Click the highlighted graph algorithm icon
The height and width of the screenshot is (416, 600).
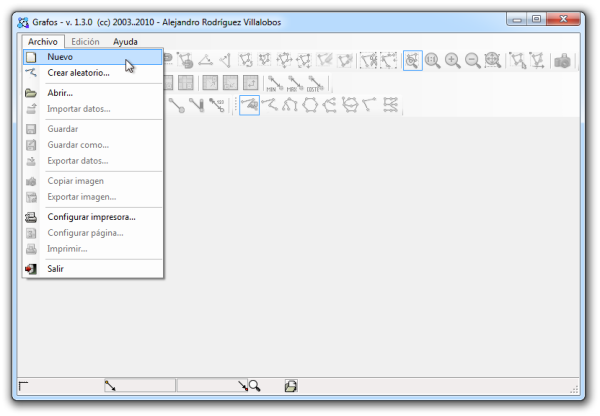(x=249, y=105)
